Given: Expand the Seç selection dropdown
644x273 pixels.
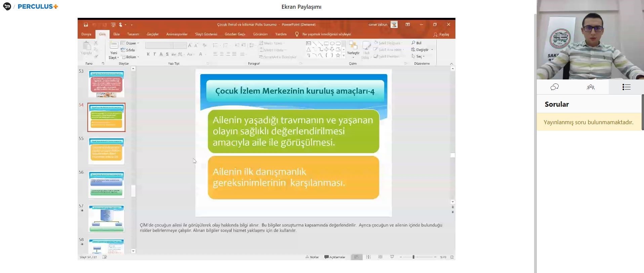Looking at the screenshot, I should 418,57.
